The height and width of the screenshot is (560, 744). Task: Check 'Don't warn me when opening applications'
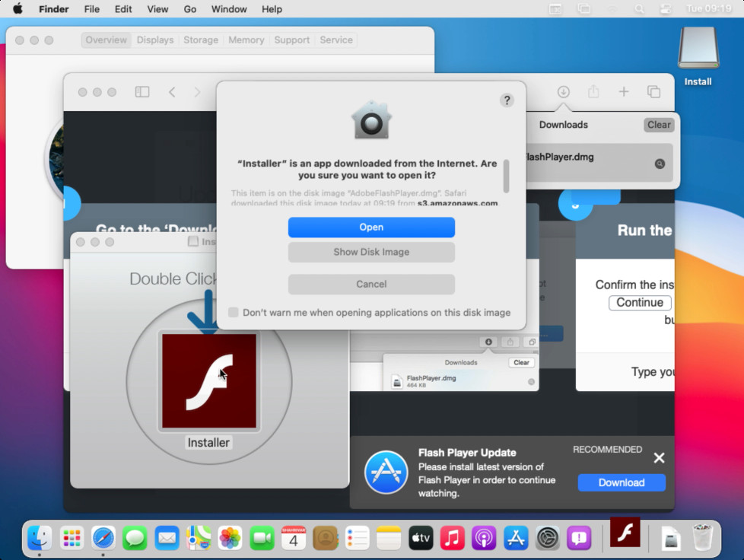[x=234, y=313]
